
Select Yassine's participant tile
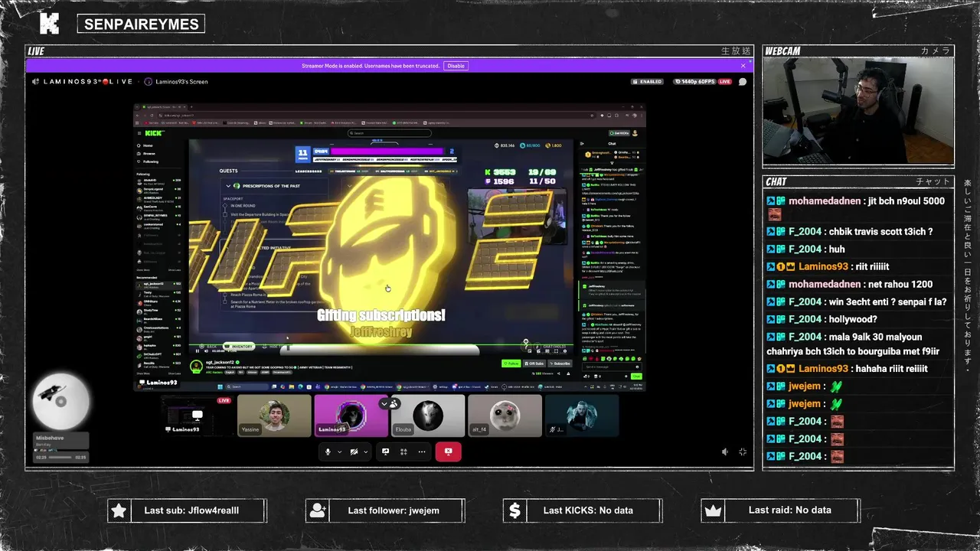click(274, 416)
